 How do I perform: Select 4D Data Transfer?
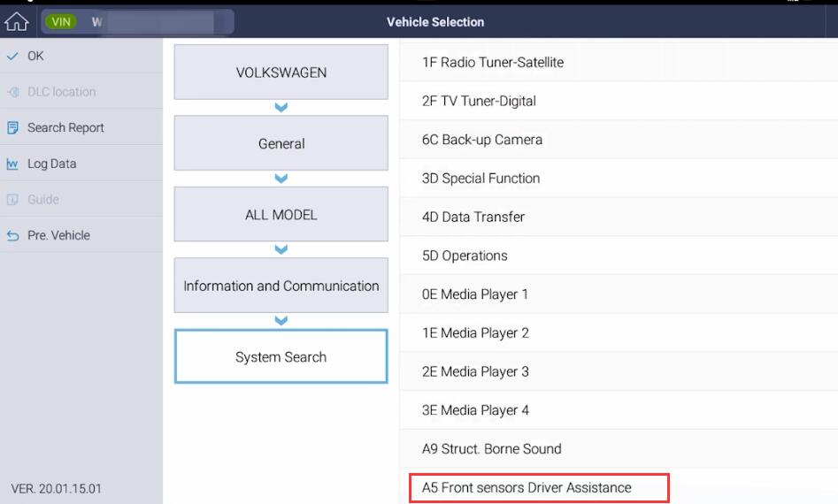(x=619, y=217)
